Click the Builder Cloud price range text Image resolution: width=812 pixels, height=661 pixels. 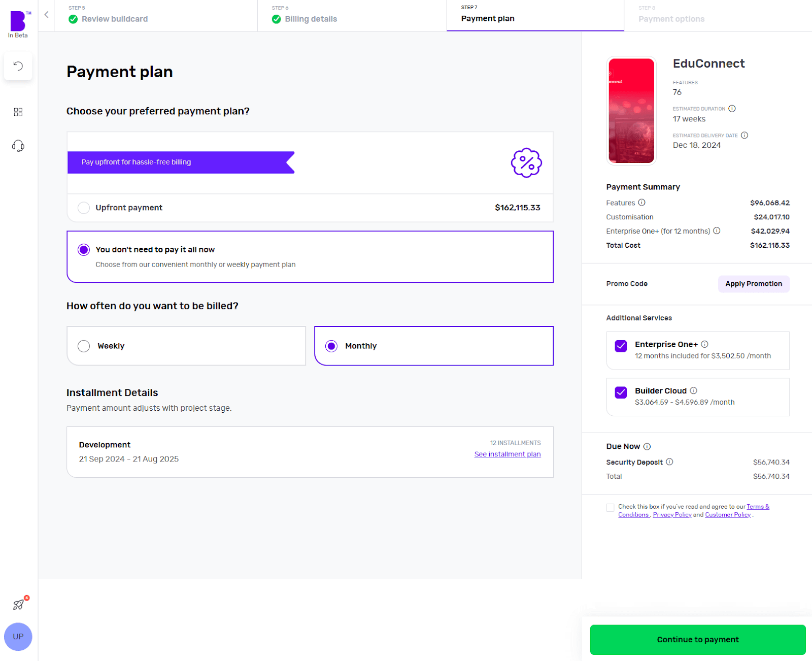(x=685, y=402)
